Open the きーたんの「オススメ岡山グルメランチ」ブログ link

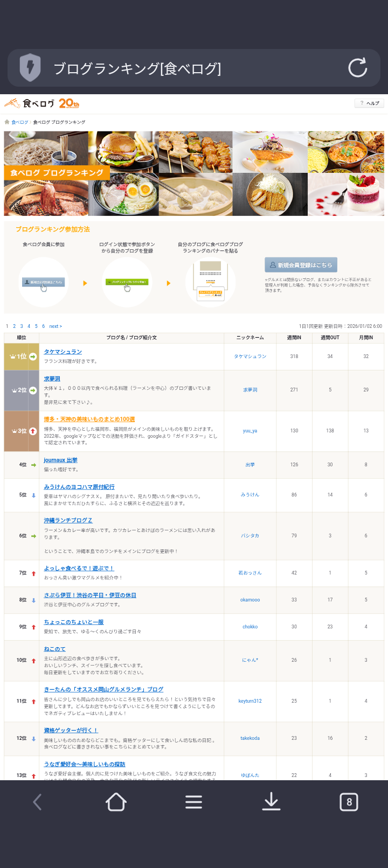point(103,689)
